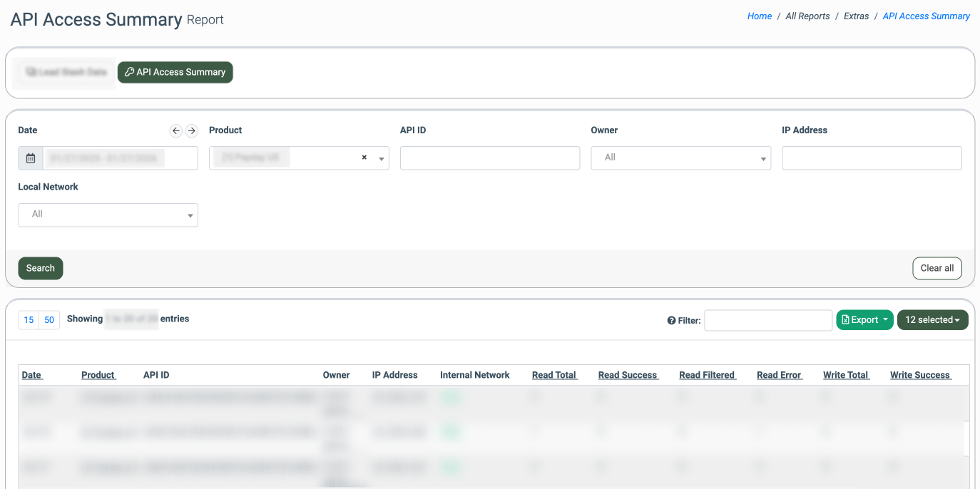Screen dimensions: 980x489
Task: Focus the IP Address input field
Action: (x=872, y=158)
